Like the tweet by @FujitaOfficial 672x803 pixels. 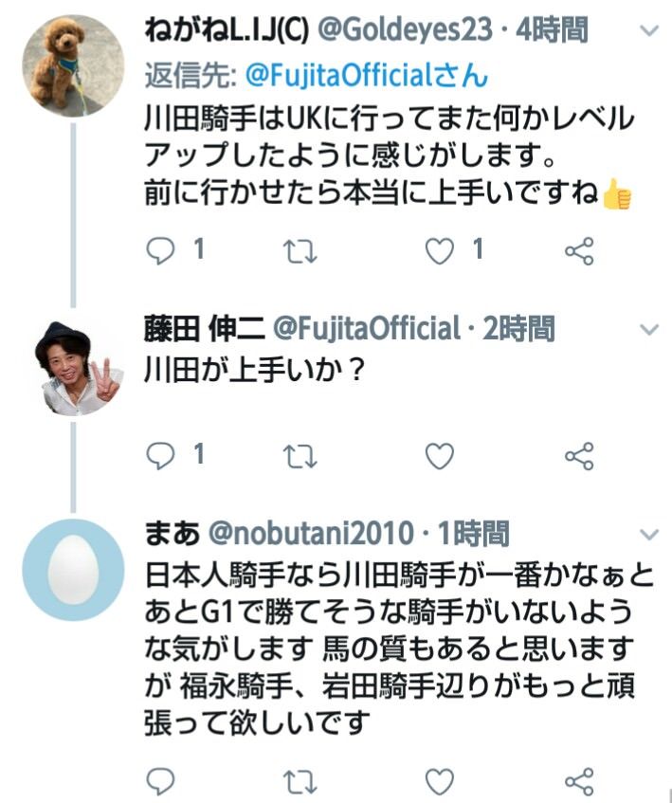pos(439,456)
